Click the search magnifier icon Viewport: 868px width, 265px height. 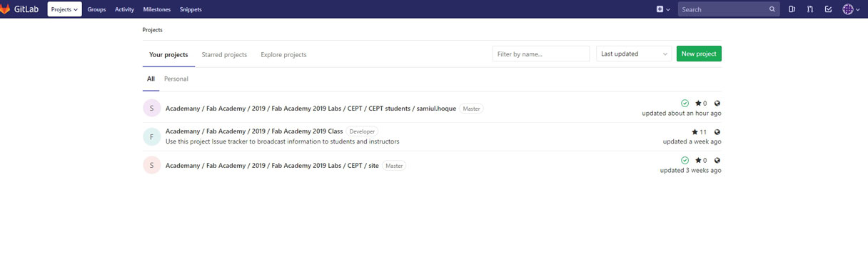pyautogui.click(x=772, y=9)
